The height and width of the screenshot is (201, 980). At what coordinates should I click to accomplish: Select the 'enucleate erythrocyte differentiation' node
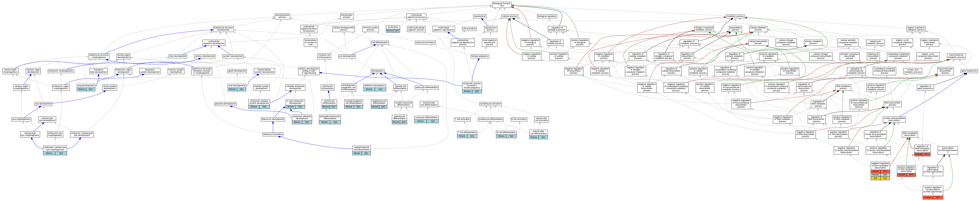pyautogui.click(x=330, y=119)
